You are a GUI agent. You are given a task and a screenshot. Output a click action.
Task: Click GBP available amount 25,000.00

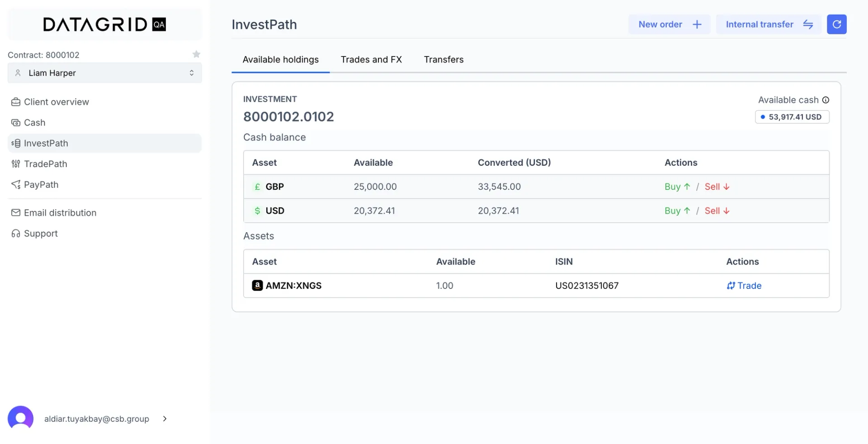point(375,187)
